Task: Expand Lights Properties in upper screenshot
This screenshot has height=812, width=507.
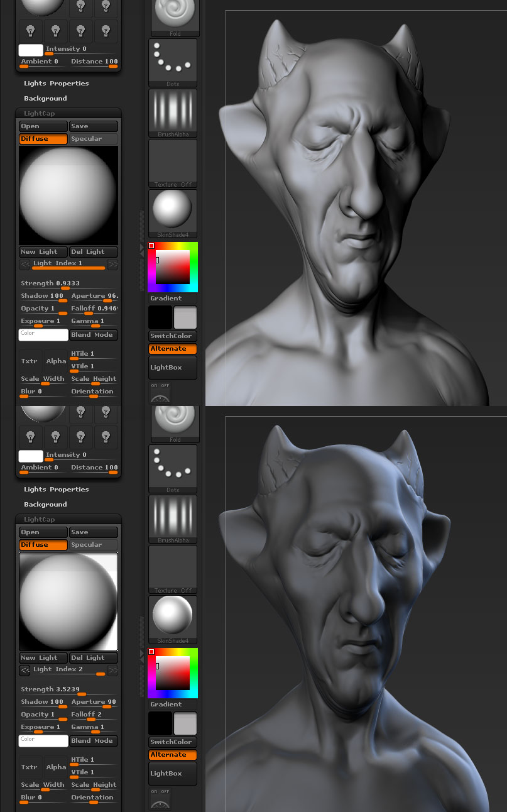Action: tap(57, 83)
